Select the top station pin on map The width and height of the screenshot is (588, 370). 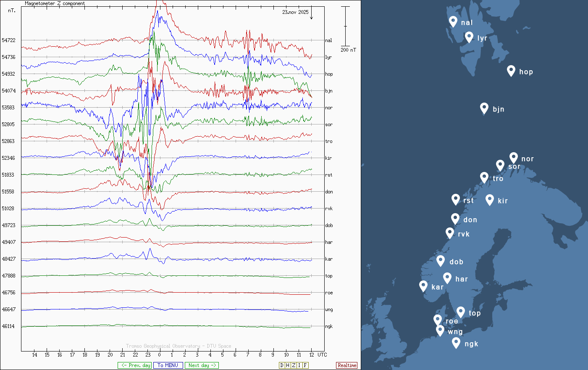click(x=461, y=312)
